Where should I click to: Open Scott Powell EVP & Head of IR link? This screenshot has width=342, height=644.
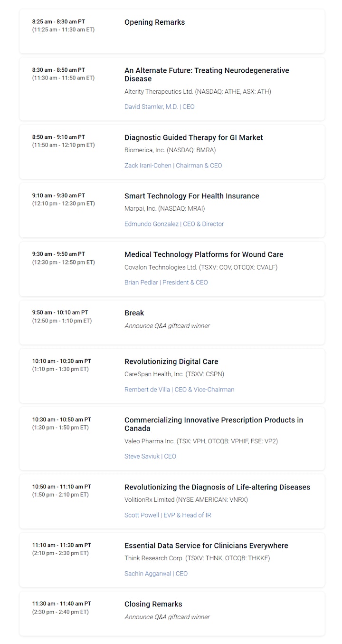[168, 515]
